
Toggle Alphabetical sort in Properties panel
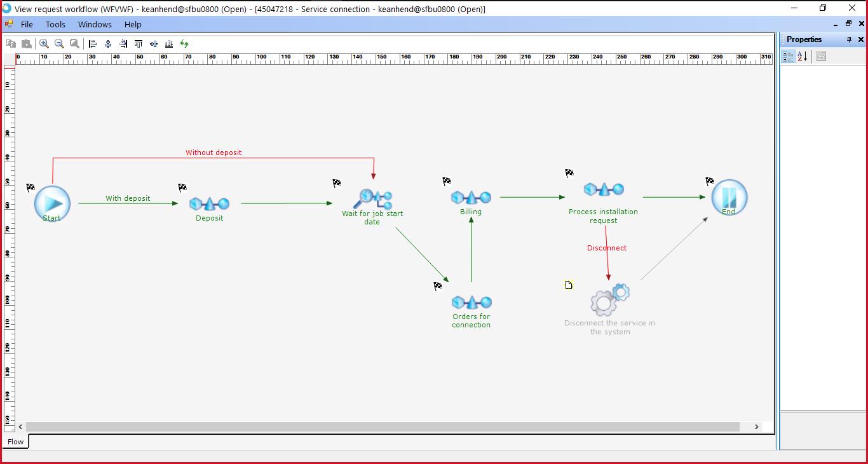(x=803, y=57)
